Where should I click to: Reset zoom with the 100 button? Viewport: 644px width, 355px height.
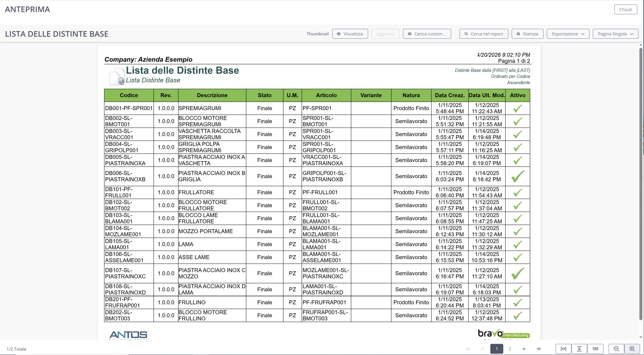tap(595, 349)
